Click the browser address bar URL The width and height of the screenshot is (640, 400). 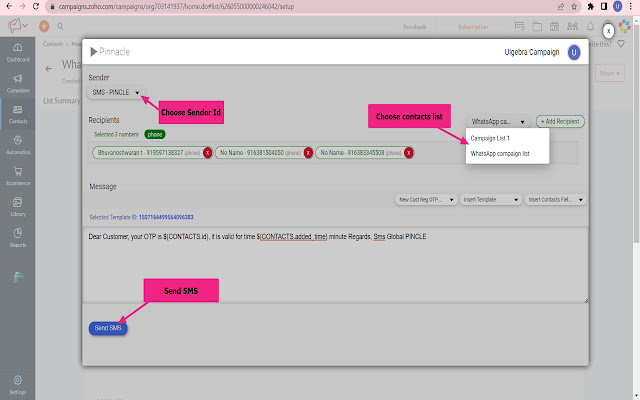(x=176, y=7)
